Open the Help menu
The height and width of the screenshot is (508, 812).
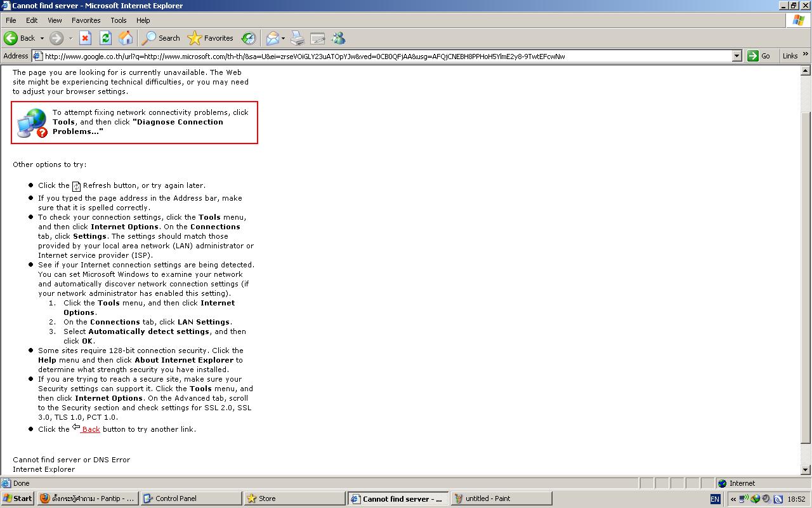coord(143,20)
